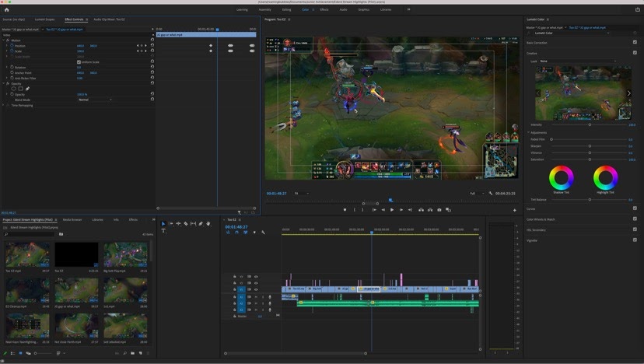Toggle Creative section enable checkbox

pyautogui.click(x=635, y=53)
